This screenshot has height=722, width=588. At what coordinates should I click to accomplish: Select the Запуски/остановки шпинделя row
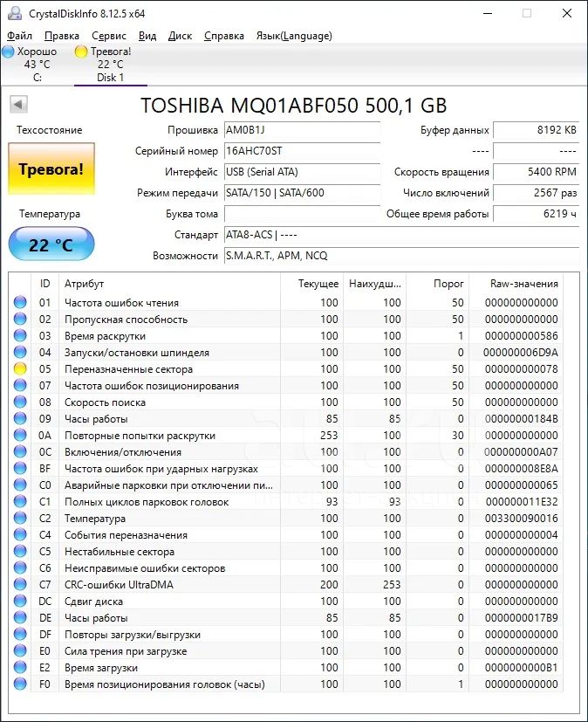pos(286,352)
